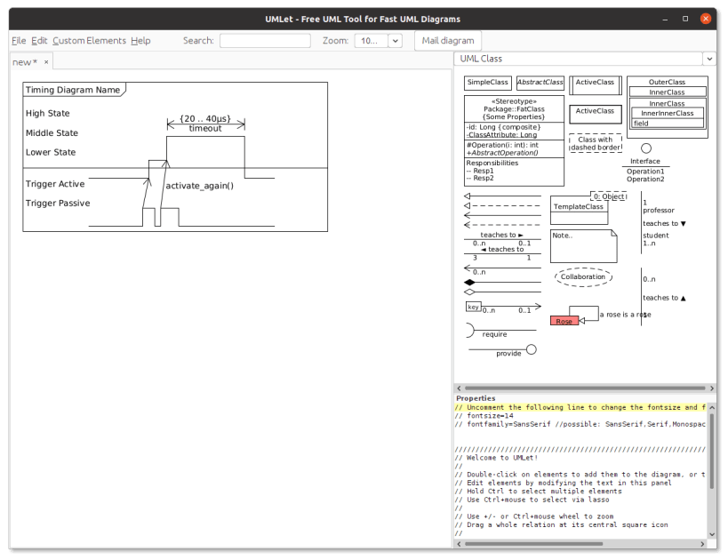Viewport: 728px width, 560px height.
Task: Maximize the UMLet window
Action: pyautogui.click(x=685, y=19)
